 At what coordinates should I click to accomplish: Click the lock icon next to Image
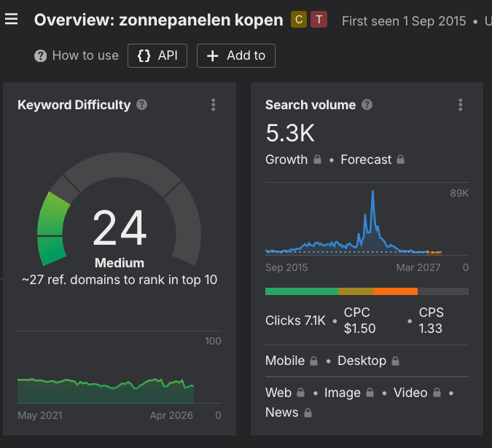coord(370,393)
